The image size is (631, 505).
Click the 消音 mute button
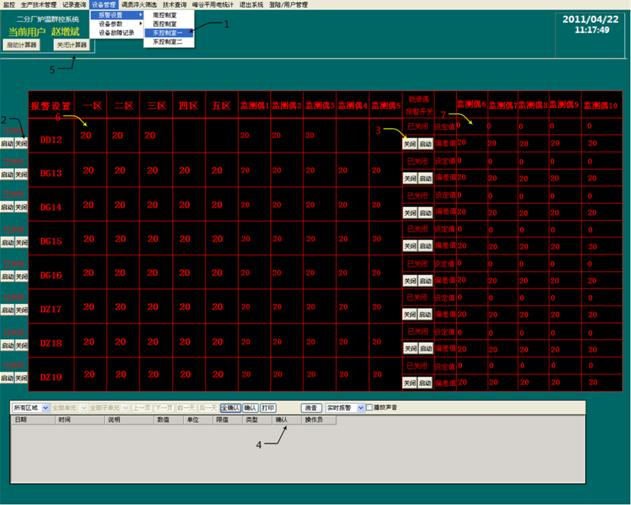pos(311,408)
